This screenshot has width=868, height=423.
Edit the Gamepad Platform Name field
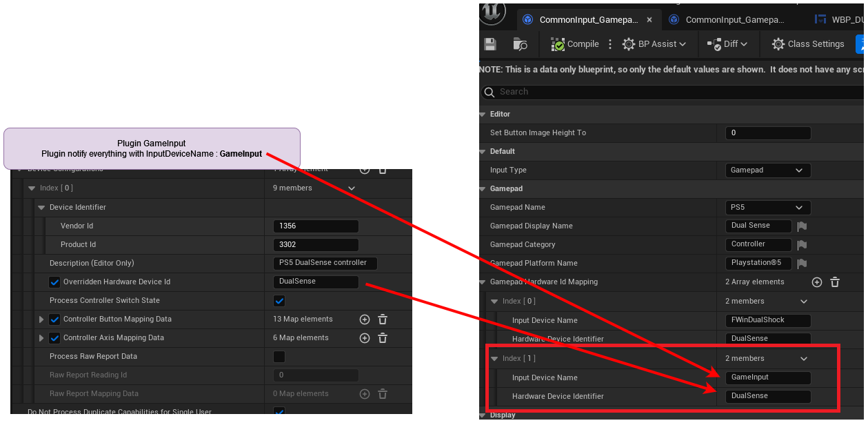[758, 263]
